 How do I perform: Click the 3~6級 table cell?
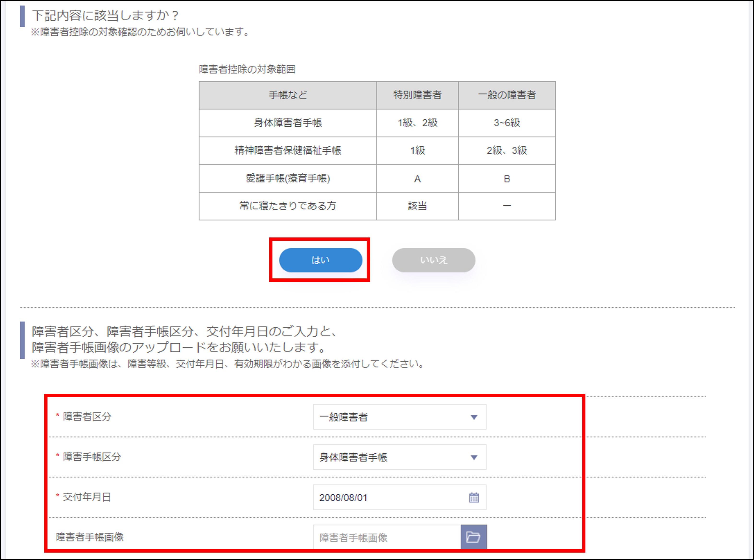pyautogui.click(x=507, y=123)
